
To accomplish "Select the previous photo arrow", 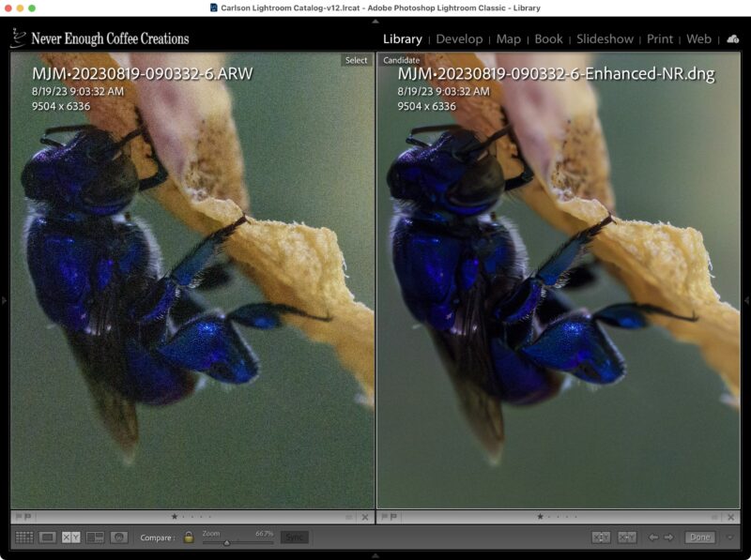I will (652, 537).
